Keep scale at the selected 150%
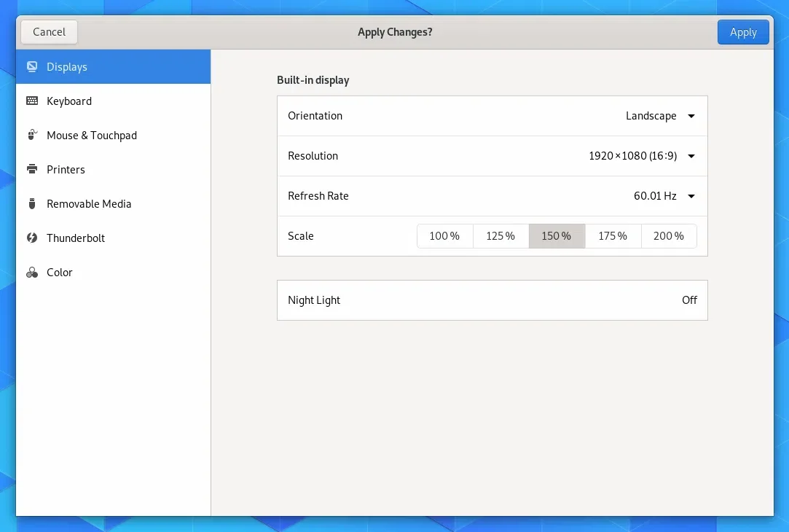Viewport: 789px width, 532px height. (x=557, y=235)
